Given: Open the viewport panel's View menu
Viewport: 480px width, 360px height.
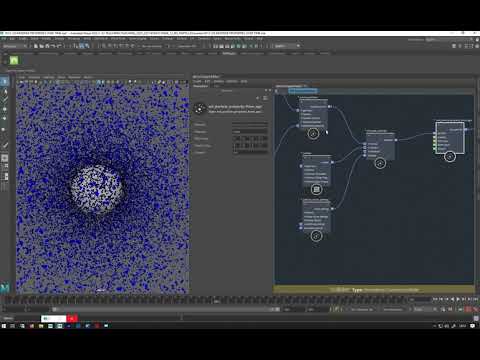Looking at the screenshot, I should pyautogui.click(x=22, y=77).
